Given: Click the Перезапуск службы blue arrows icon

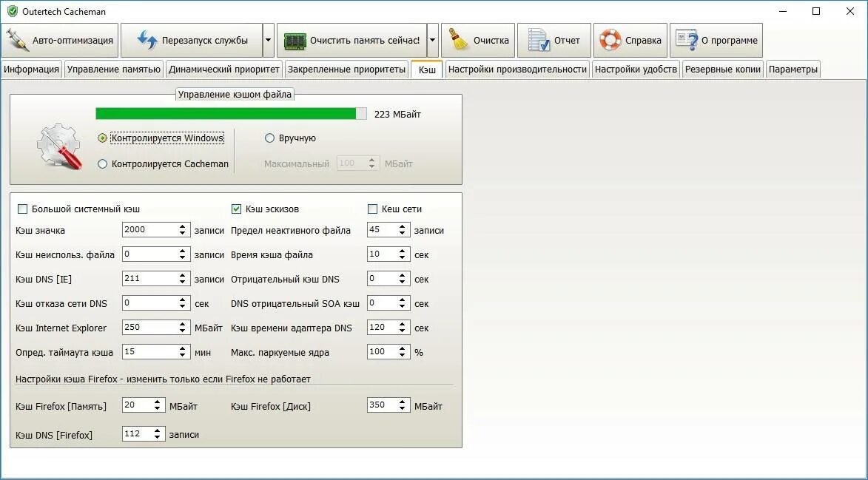Looking at the screenshot, I should pyautogui.click(x=147, y=41).
